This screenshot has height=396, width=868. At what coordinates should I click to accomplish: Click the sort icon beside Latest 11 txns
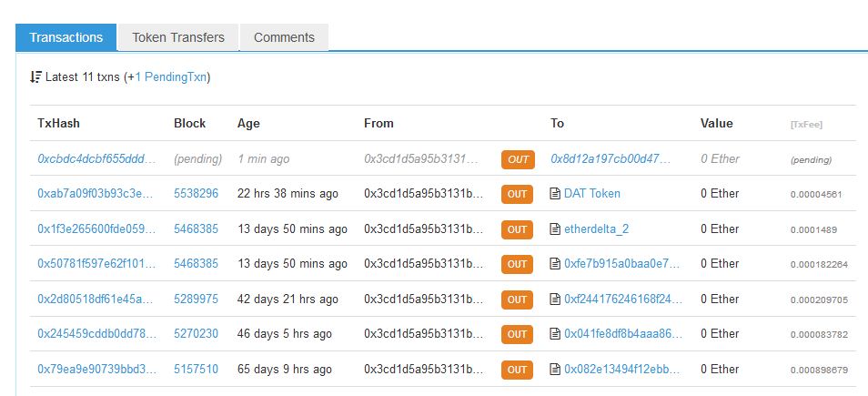[x=35, y=77]
